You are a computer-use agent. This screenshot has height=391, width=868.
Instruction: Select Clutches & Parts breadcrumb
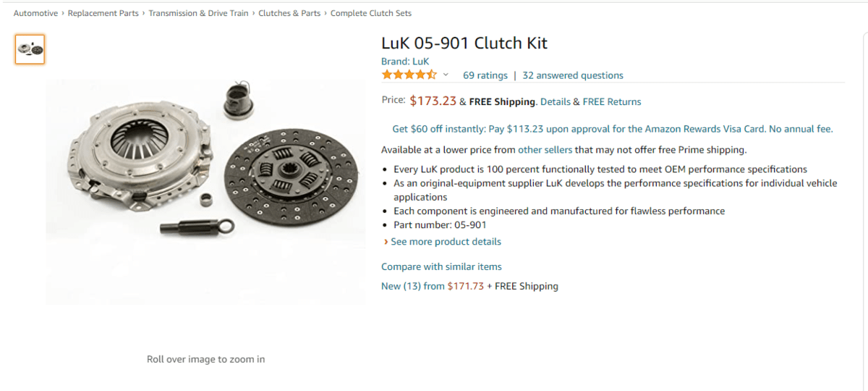[289, 13]
